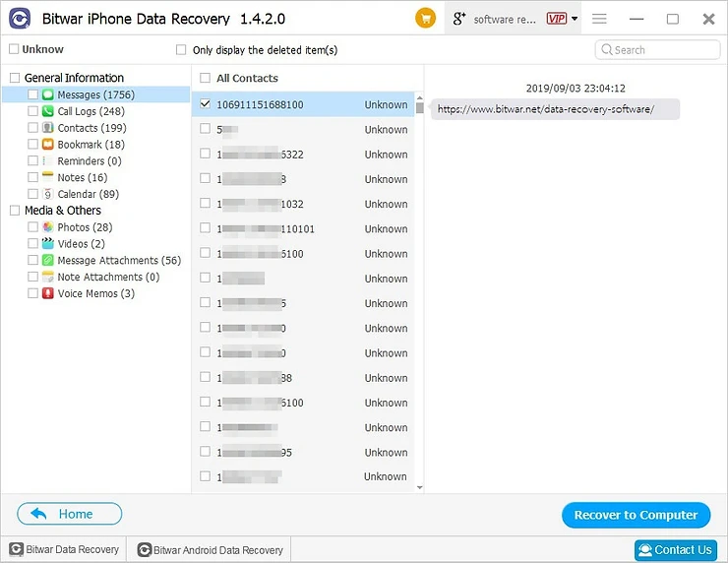Check the Photos (28) checkbox
The image size is (728, 563).
point(32,226)
